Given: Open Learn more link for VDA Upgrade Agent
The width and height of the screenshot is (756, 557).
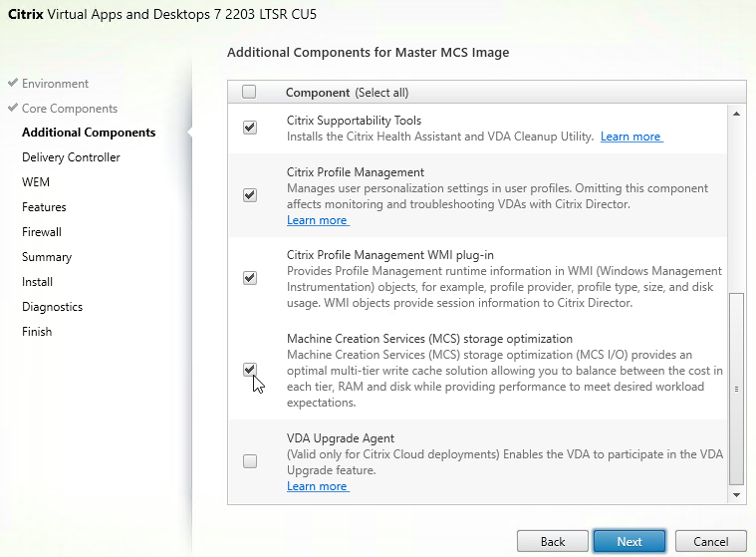Looking at the screenshot, I should [x=318, y=486].
